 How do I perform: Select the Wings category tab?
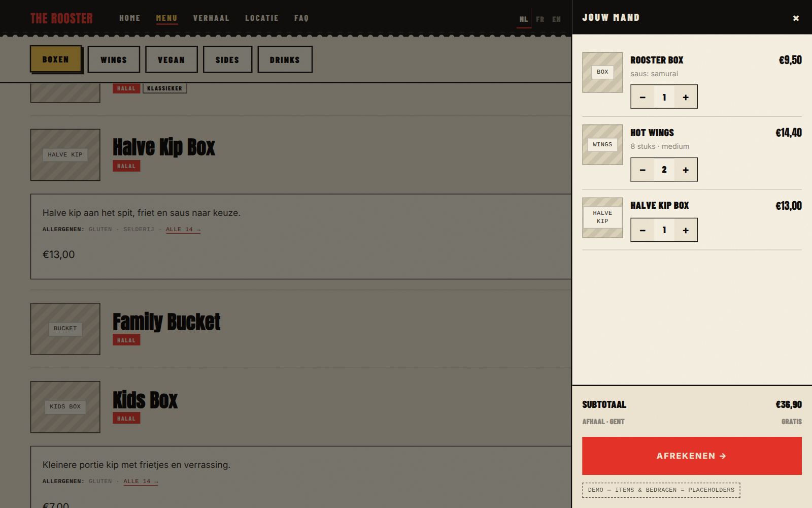click(x=114, y=59)
